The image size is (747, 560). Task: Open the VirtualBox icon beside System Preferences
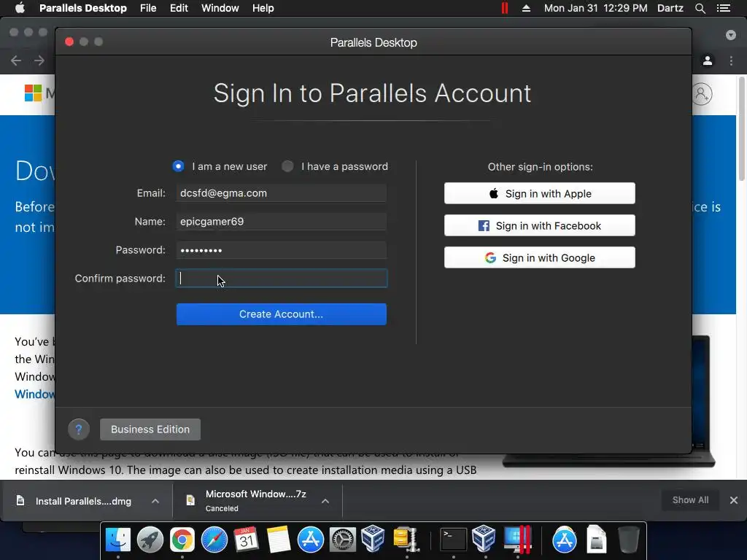click(373, 540)
